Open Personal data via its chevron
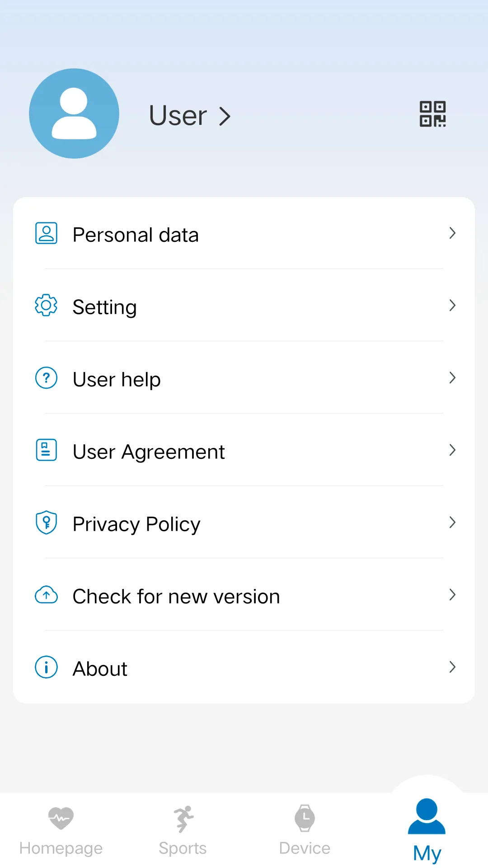This screenshot has height=868, width=488. [x=452, y=233]
